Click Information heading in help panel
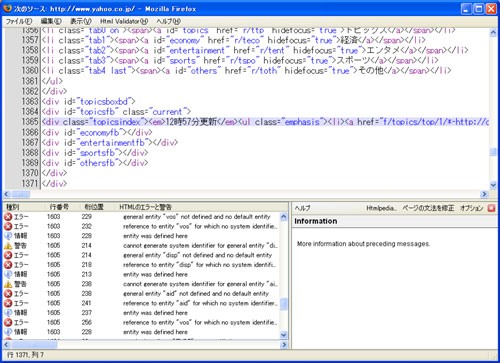The width and height of the screenshot is (500, 363). (316, 221)
